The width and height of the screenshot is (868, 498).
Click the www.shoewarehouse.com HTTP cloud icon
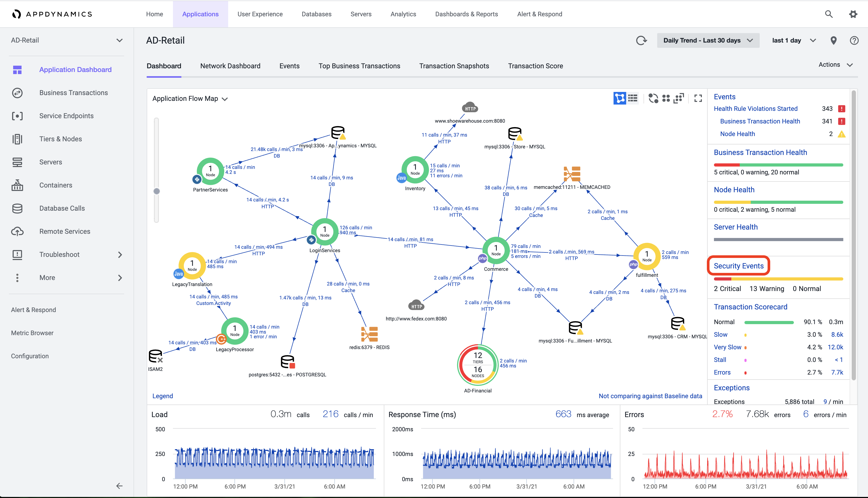(x=470, y=107)
